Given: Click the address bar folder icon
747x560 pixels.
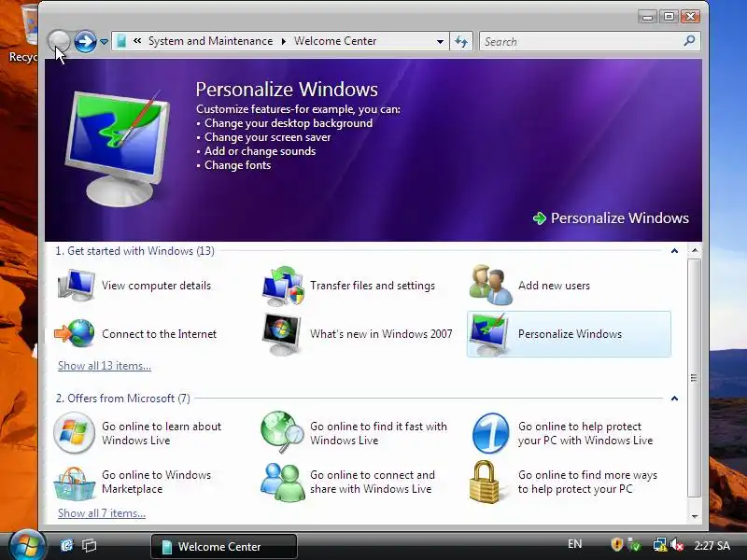Looking at the screenshot, I should (121, 41).
